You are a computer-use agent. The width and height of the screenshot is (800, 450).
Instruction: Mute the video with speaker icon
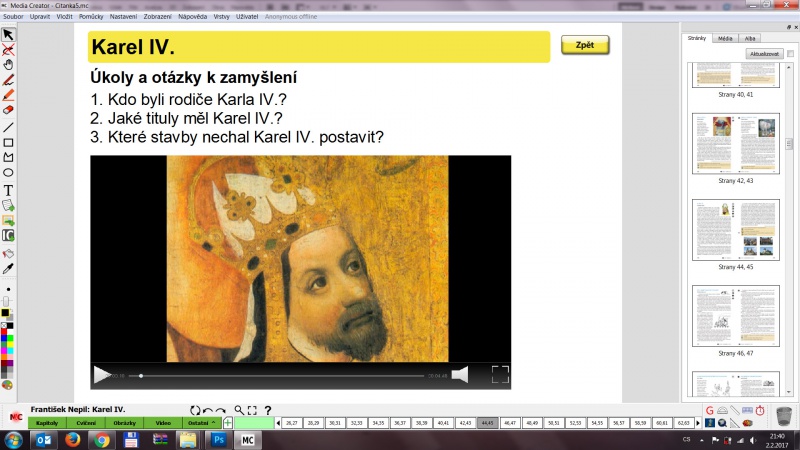[x=460, y=375]
